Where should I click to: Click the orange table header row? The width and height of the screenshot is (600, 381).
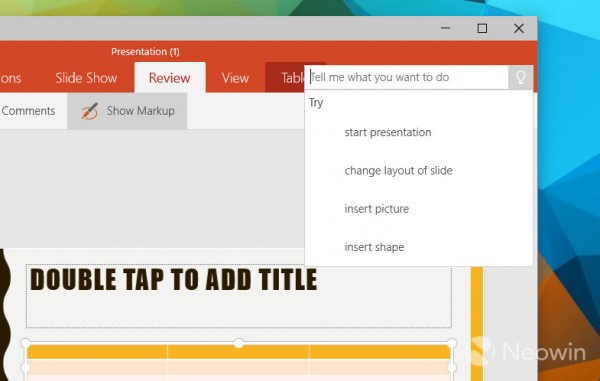[x=238, y=352]
